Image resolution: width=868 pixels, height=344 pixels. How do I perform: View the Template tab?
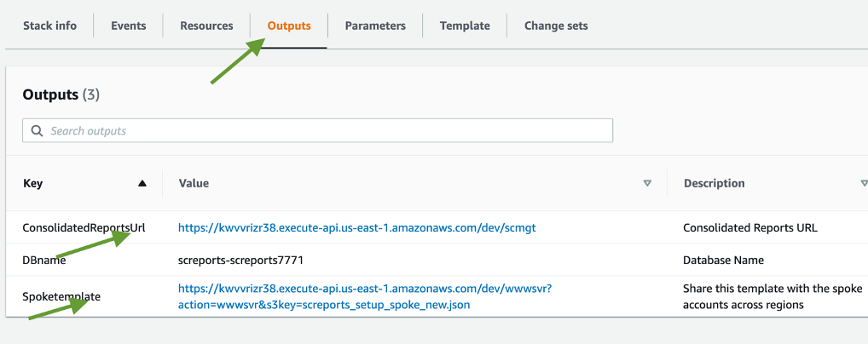click(x=465, y=26)
